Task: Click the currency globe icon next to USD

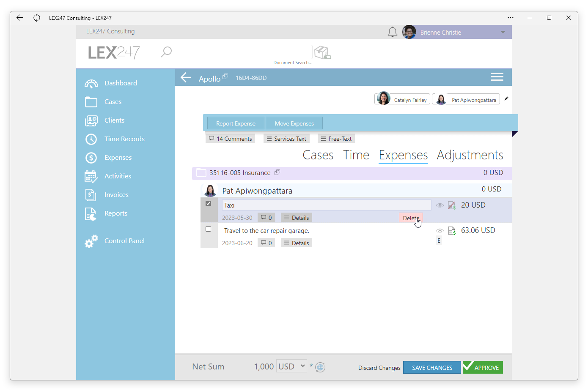Action: (321, 367)
